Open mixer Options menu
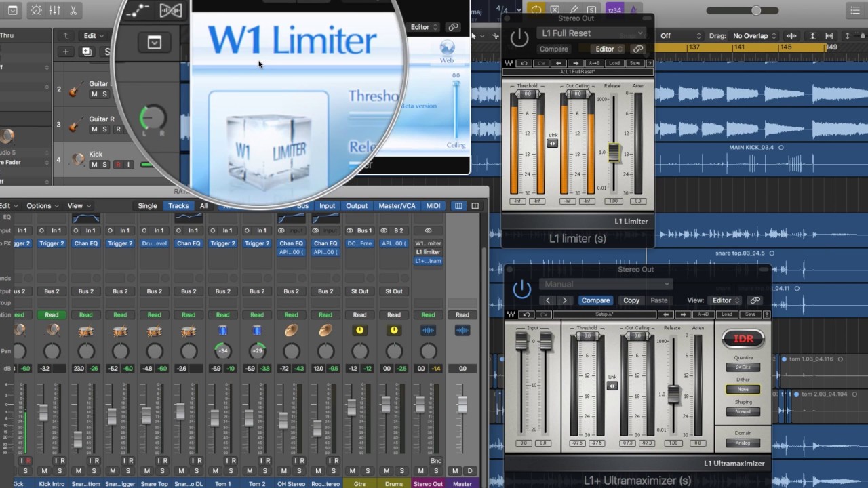This screenshot has width=868, height=488. [x=43, y=206]
